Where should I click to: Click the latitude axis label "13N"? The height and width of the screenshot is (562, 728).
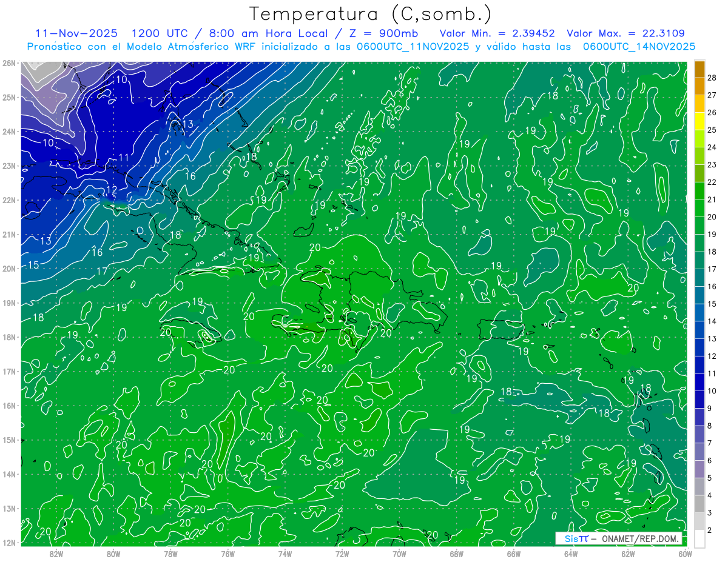(8, 508)
